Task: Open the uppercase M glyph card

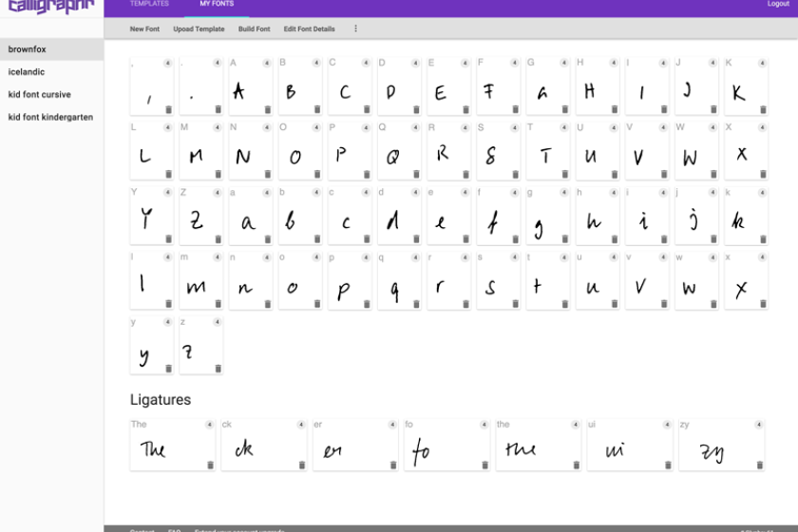Action: click(201, 151)
